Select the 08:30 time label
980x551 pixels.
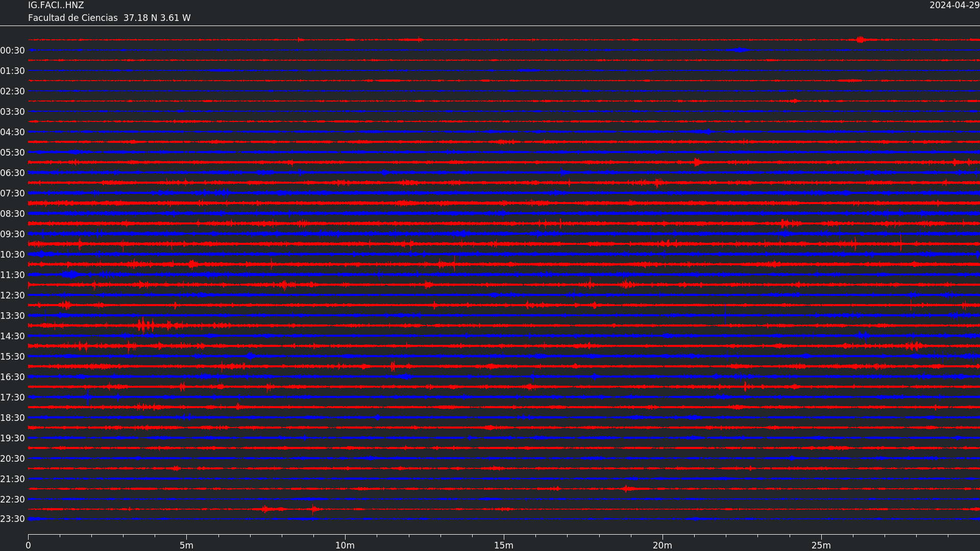13,214
